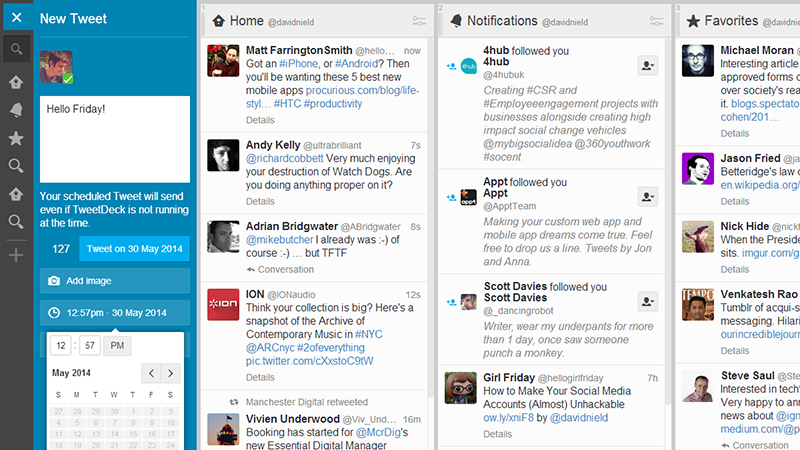Expand Details on Matt FarringtonSmith's tweet

point(260,120)
